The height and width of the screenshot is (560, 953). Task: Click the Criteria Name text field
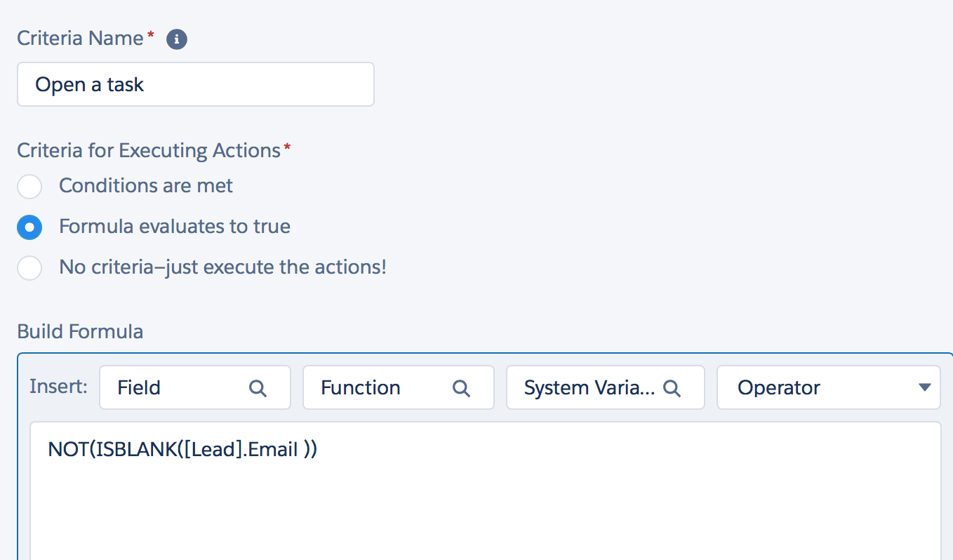195,85
